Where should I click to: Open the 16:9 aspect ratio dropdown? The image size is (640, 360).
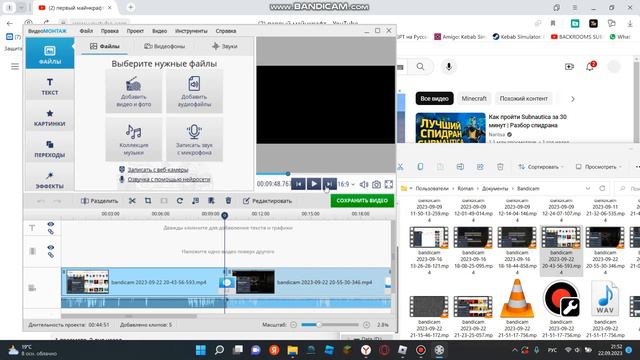click(x=346, y=184)
